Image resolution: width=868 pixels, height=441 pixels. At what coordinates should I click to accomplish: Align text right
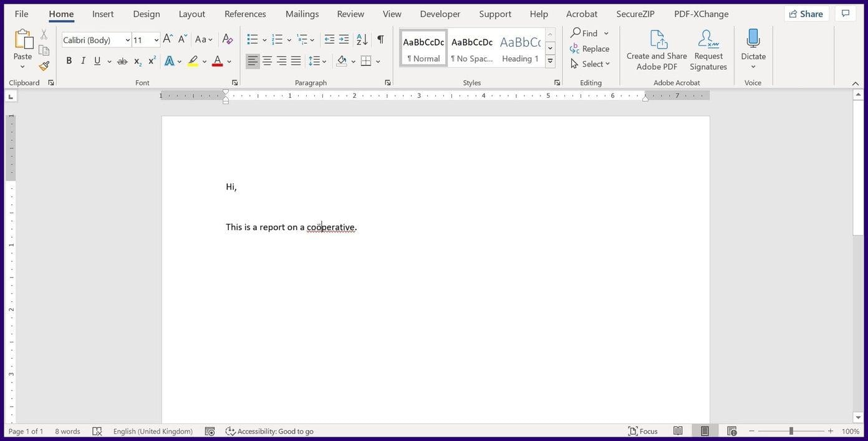coord(281,61)
